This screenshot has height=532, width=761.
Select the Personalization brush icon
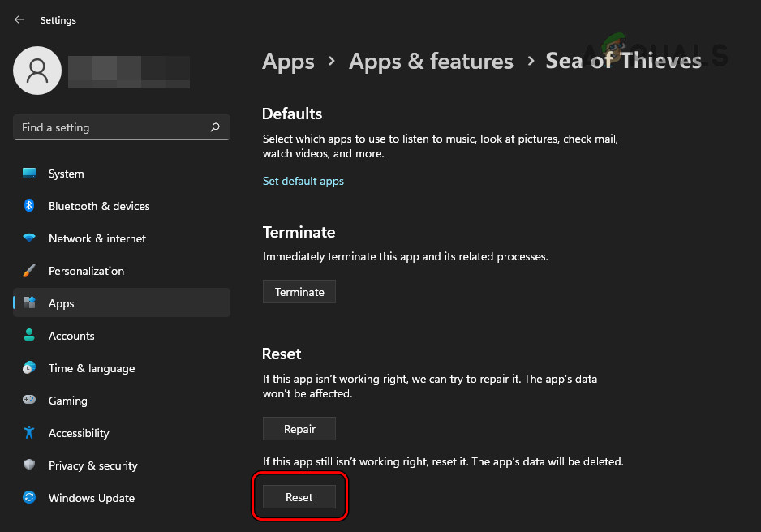click(x=28, y=270)
